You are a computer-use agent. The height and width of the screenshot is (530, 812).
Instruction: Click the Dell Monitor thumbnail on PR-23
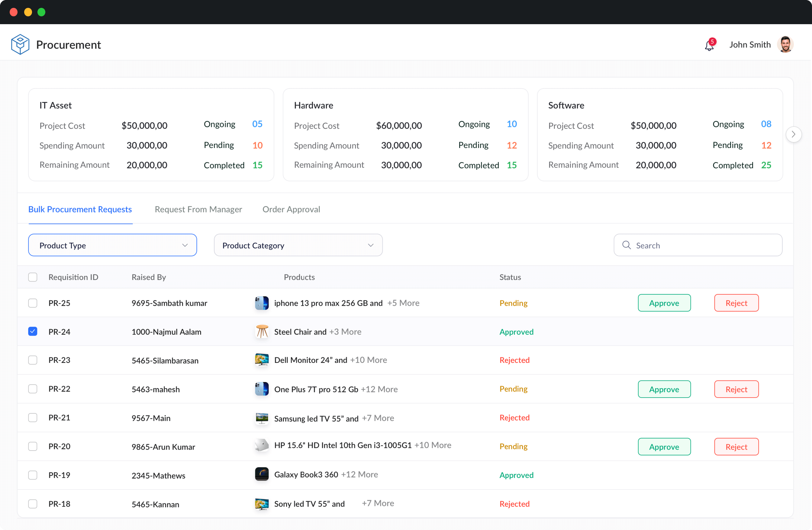pos(261,360)
